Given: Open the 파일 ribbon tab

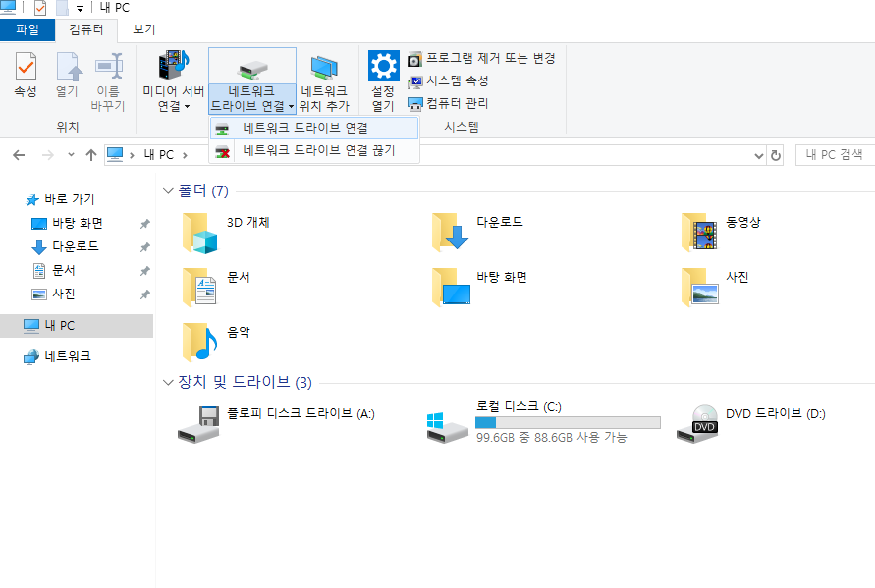Looking at the screenshot, I should tap(27, 29).
